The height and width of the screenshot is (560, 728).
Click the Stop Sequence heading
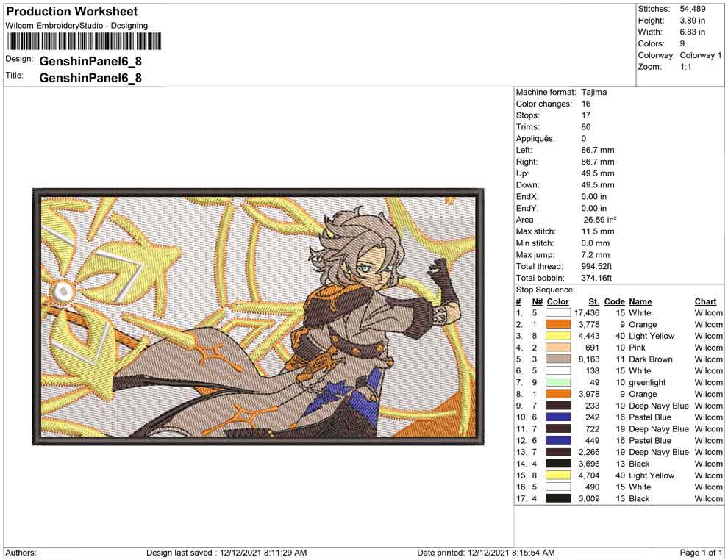pos(545,290)
